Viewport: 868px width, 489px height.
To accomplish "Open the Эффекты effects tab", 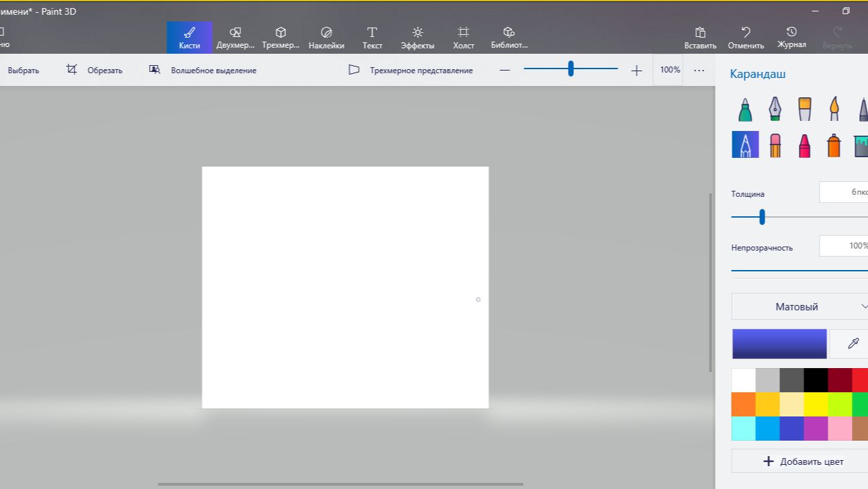I will [418, 38].
